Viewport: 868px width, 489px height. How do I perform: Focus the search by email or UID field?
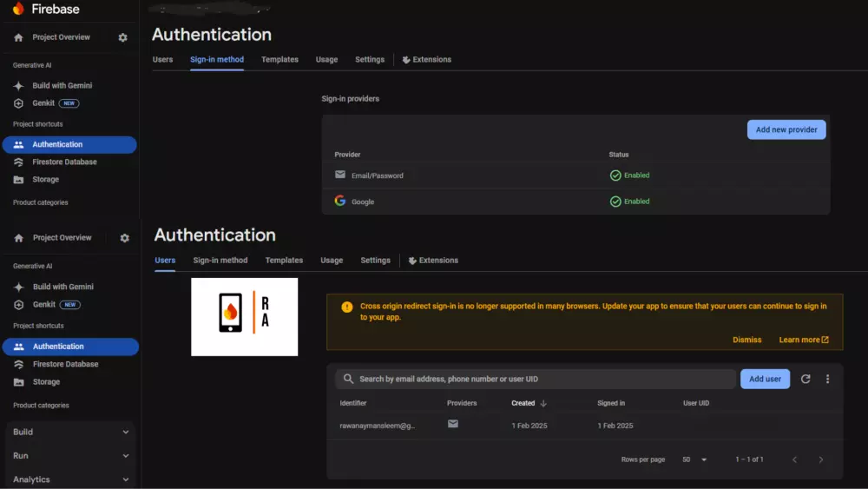[536, 379]
